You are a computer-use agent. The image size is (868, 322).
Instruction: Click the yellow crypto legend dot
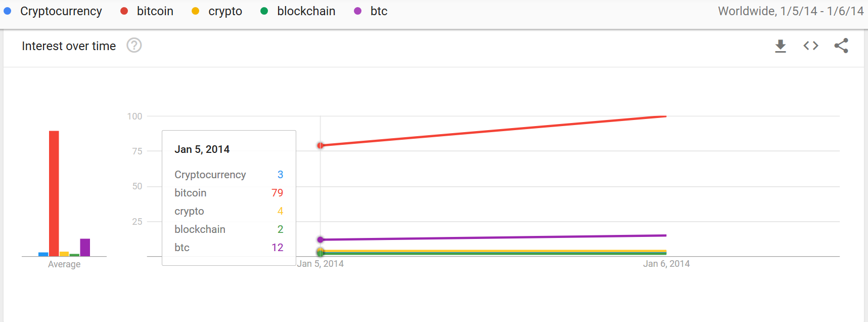(196, 11)
